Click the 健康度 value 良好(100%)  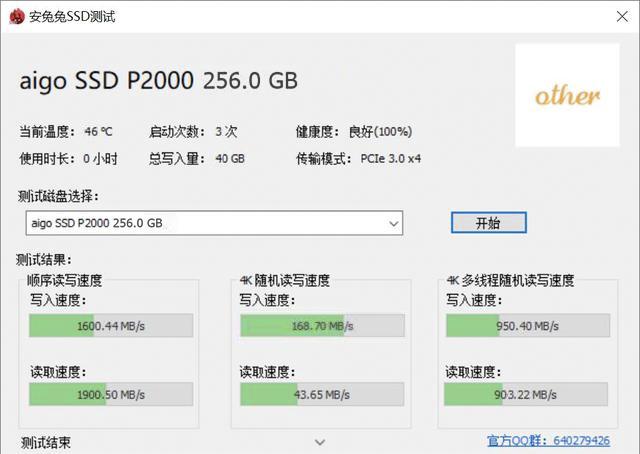[380, 132]
